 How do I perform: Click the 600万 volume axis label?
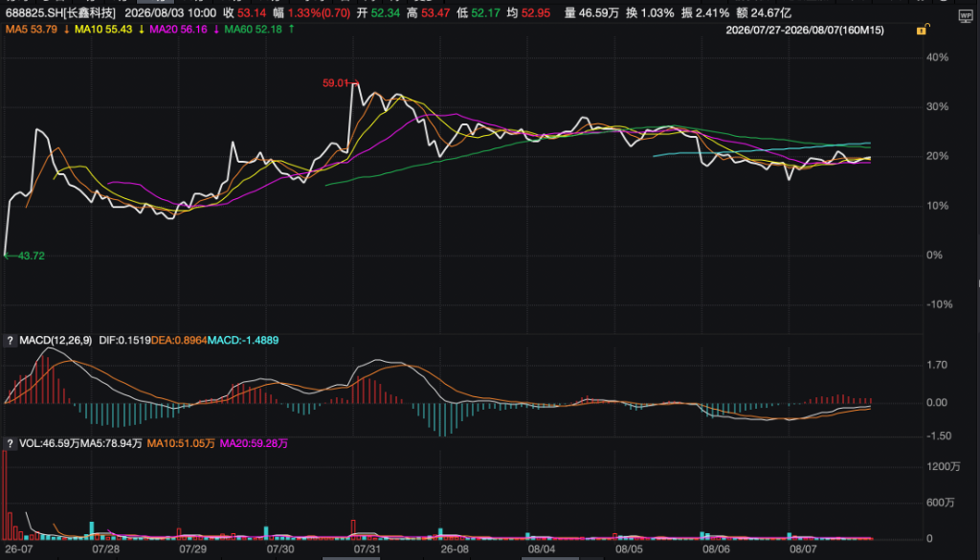tap(940, 504)
